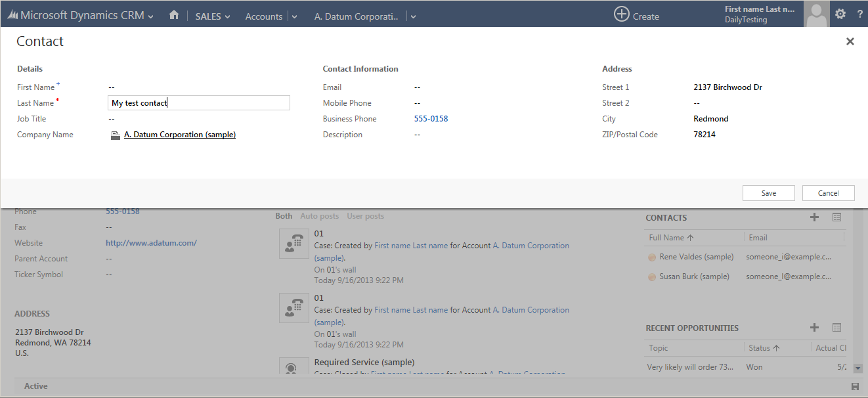Open A. Datum Corporation company name link
This screenshot has height=398, width=868.
[179, 135]
